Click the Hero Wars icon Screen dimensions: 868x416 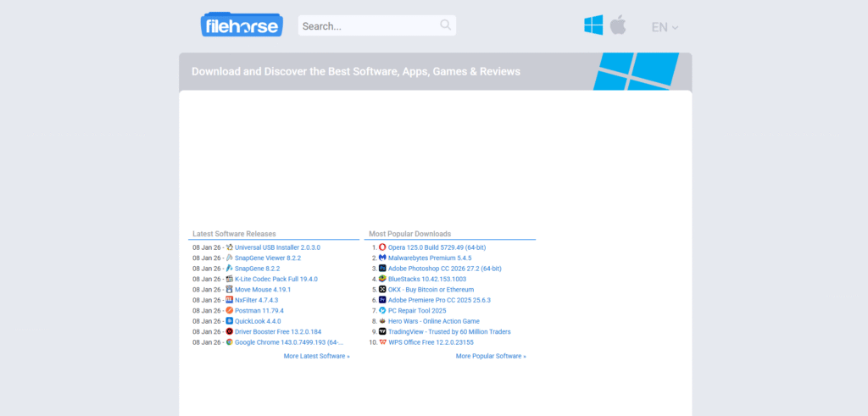click(382, 321)
